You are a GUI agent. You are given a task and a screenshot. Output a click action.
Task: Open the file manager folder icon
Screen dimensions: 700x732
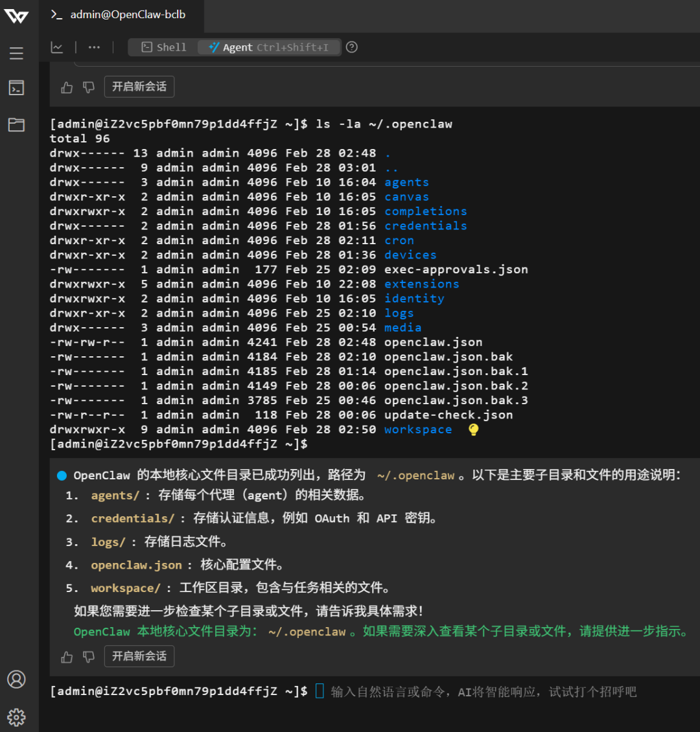(x=16, y=124)
